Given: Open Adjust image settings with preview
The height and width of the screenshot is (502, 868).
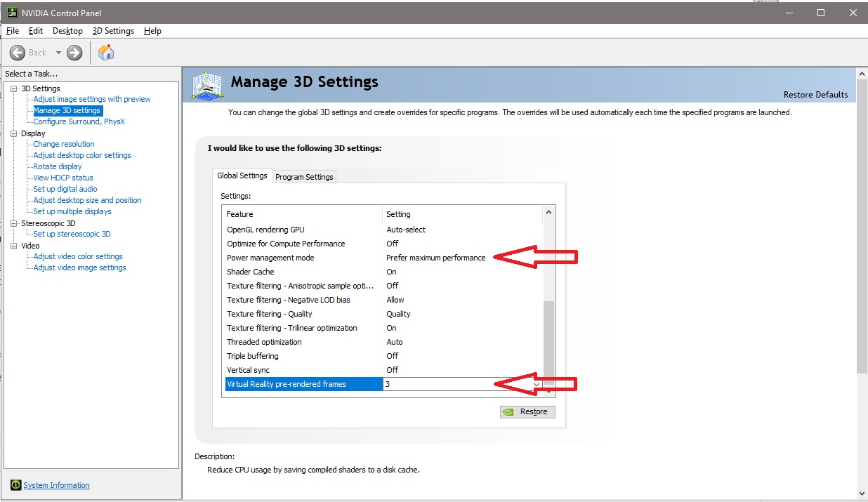Looking at the screenshot, I should pyautogui.click(x=92, y=99).
